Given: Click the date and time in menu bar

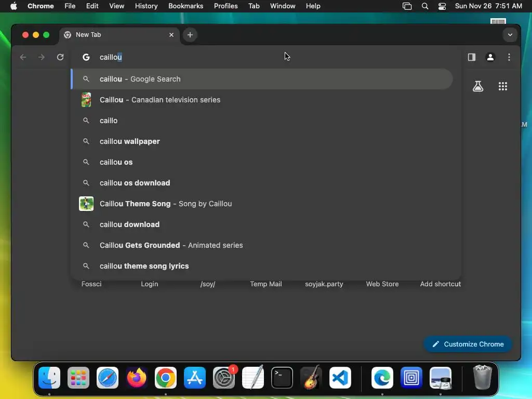Looking at the screenshot, I should [488, 6].
